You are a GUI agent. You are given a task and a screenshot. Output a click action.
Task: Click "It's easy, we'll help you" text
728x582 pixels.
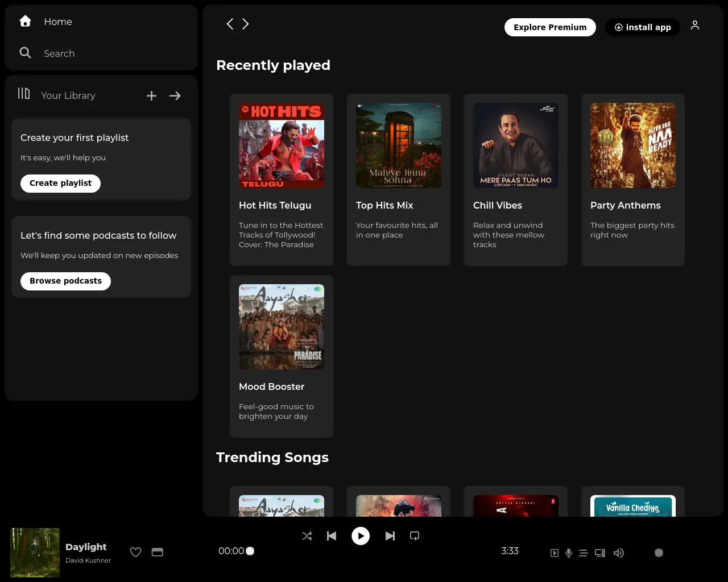63,157
